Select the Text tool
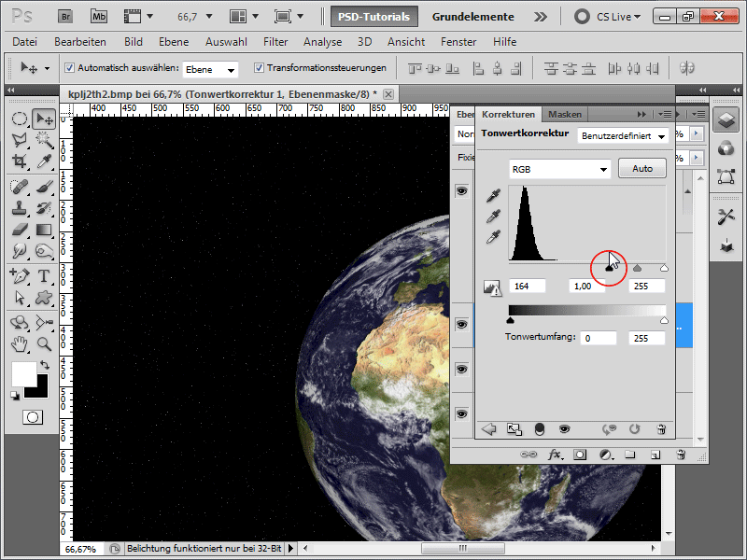The height and width of the screenshot is (560, 747). click(44, 275)
